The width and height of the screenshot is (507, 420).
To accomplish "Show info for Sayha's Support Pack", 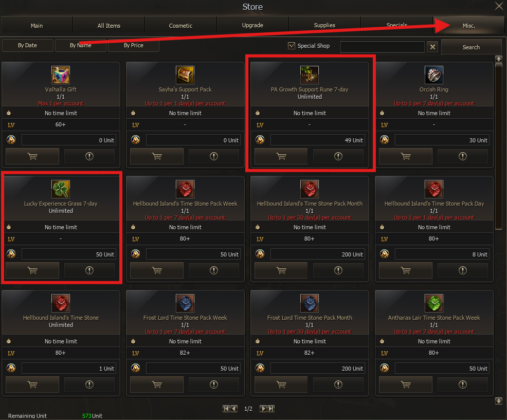I will (x=214, y=156).
